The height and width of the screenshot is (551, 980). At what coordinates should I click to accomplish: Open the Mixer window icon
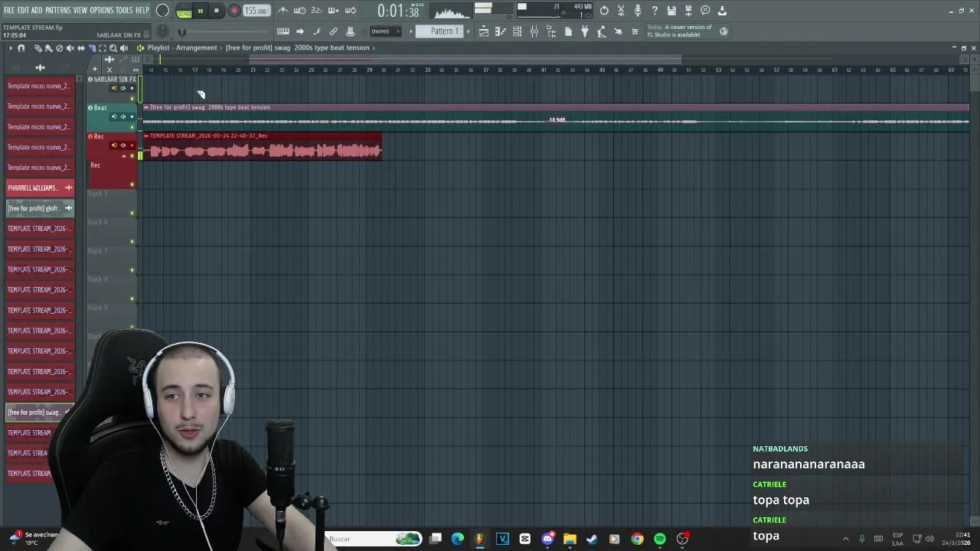534,31
